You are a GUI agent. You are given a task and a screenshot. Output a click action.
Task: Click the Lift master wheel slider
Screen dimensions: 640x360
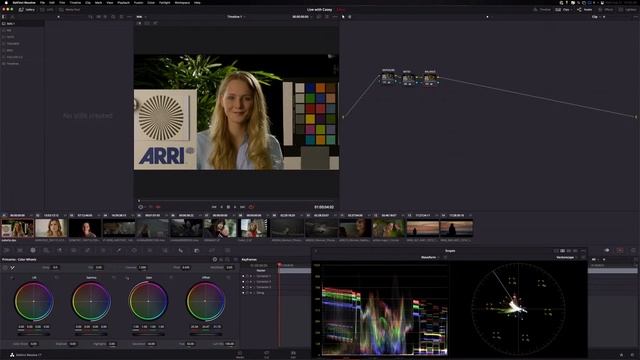[34, 333]
